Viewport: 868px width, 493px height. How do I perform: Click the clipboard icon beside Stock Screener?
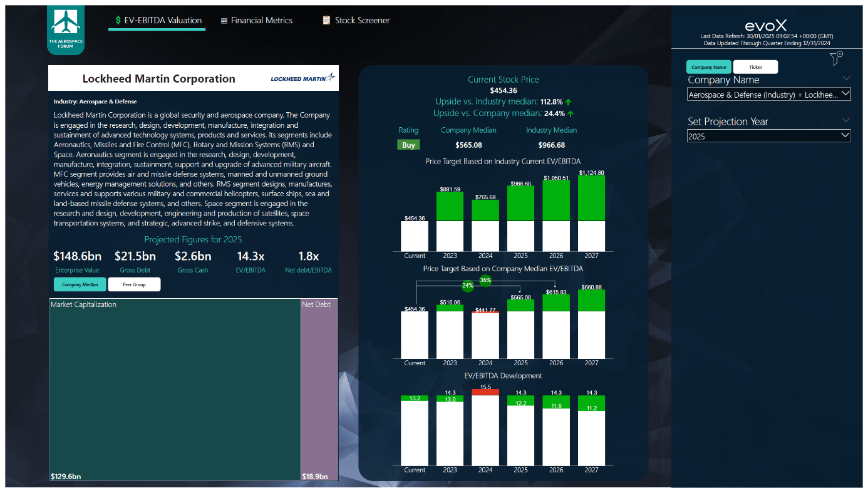326,20
